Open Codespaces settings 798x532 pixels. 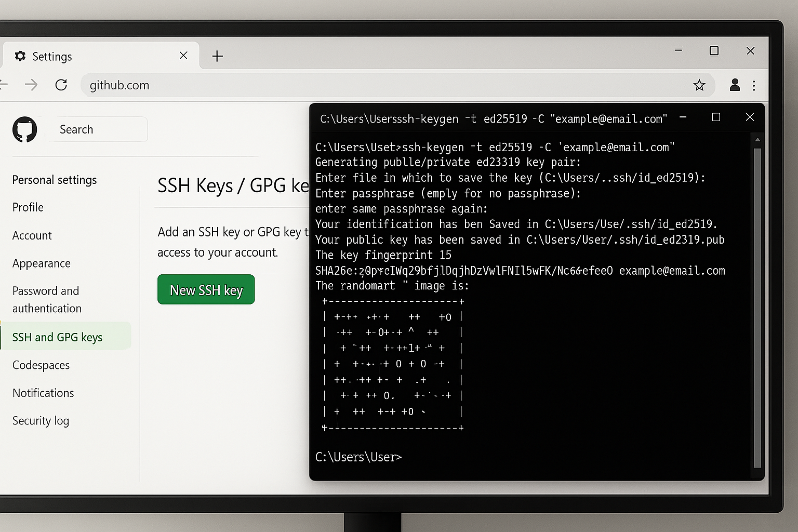pyautogui.click(x=41, y=365)
